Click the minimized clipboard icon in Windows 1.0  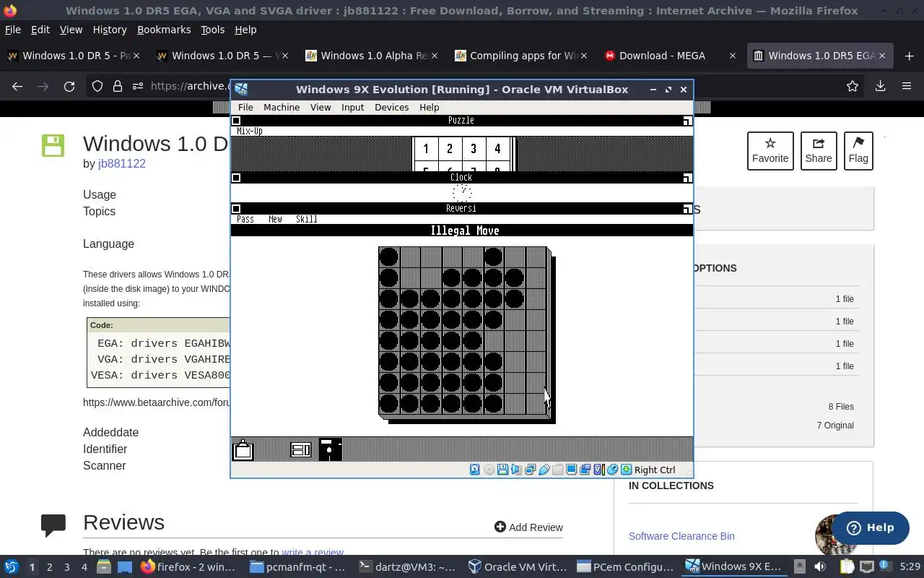pyautogui.click(x=243, y=449)
